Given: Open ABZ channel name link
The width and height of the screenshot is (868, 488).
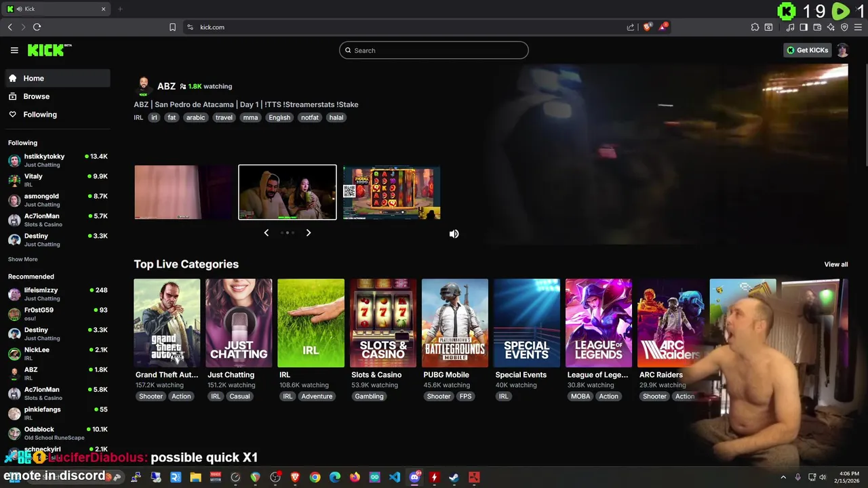Looking at the screenshot, I should (166, 86).
